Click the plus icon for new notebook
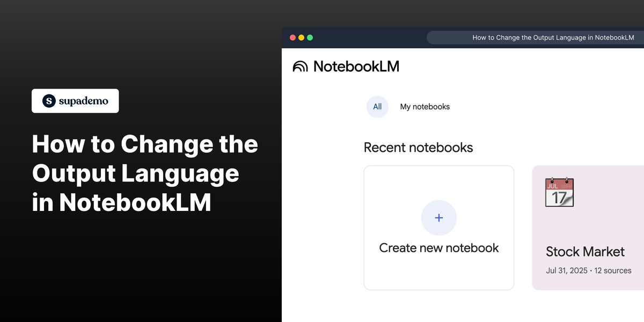The height and width of the screenshot is (322, 644). click(439, 218)
